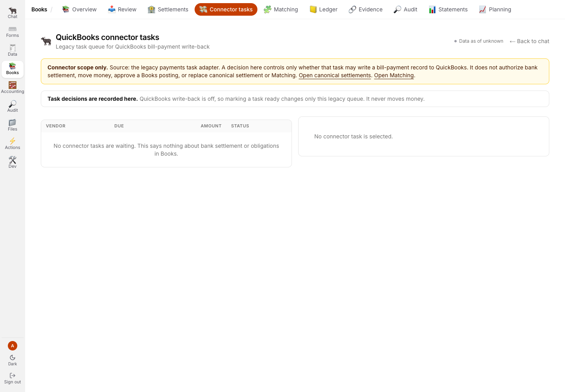Open the Audit tab in top bar
Image resolution: width=565 pixels, height=392 pixels.
pyautogui.click(x=406, y=9)
